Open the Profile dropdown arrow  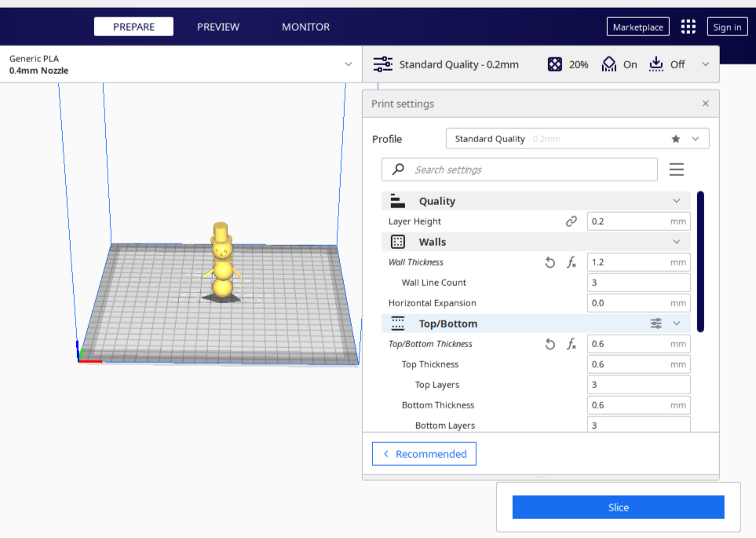pyautogui.click(x=696, y=139)
